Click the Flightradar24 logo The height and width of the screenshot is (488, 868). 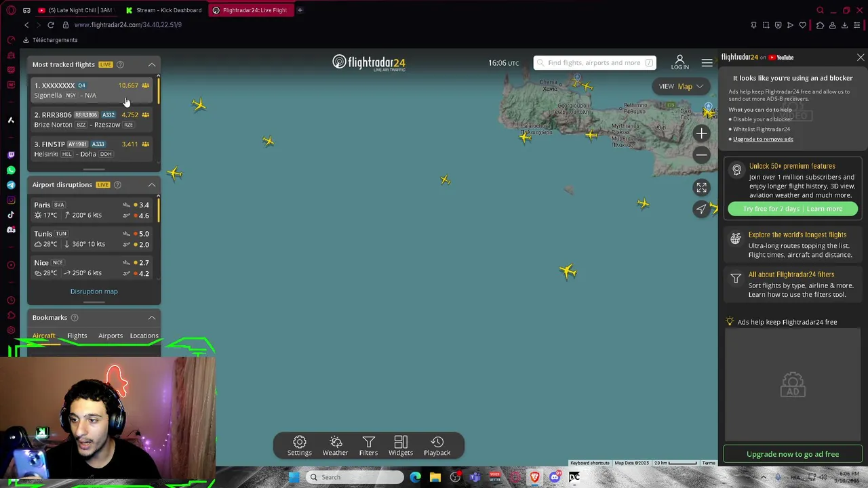(x=369, y=63)
